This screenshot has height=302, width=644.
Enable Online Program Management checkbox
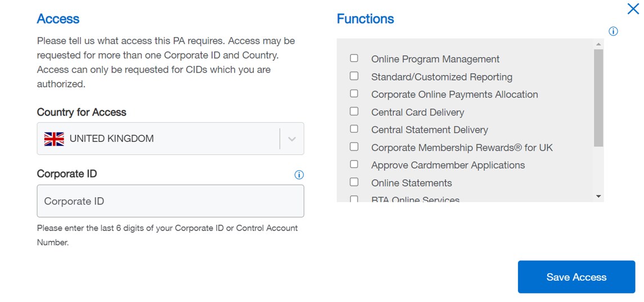click(354, 58)
